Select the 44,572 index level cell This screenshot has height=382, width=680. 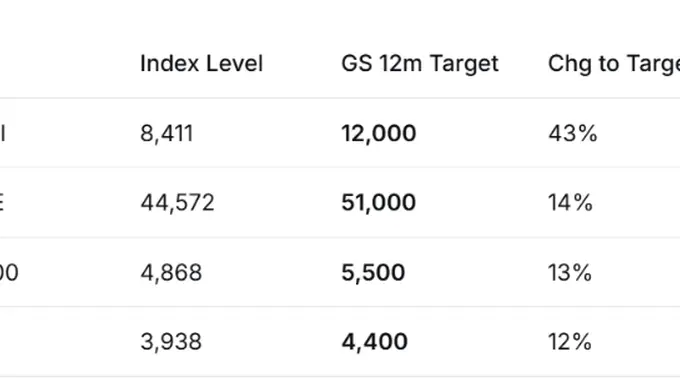coord(177,202)
